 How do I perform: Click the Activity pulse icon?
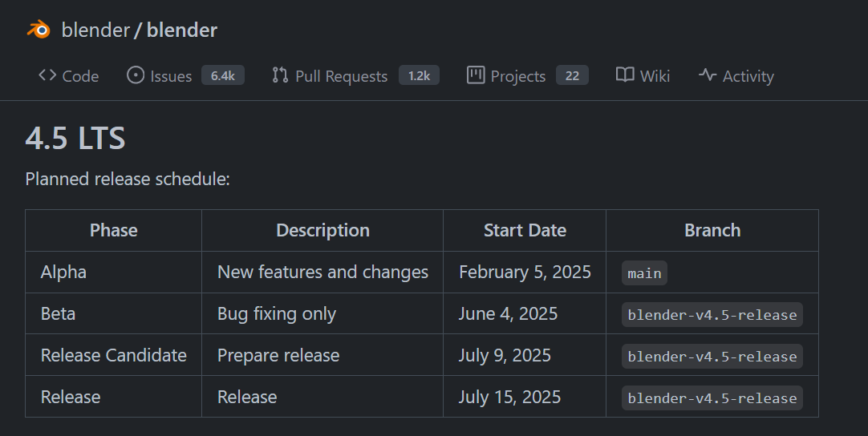coord(708,75)
